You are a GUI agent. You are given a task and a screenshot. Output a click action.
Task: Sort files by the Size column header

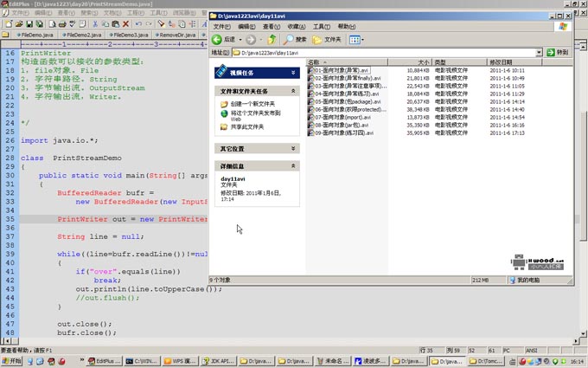click(410, 62)
